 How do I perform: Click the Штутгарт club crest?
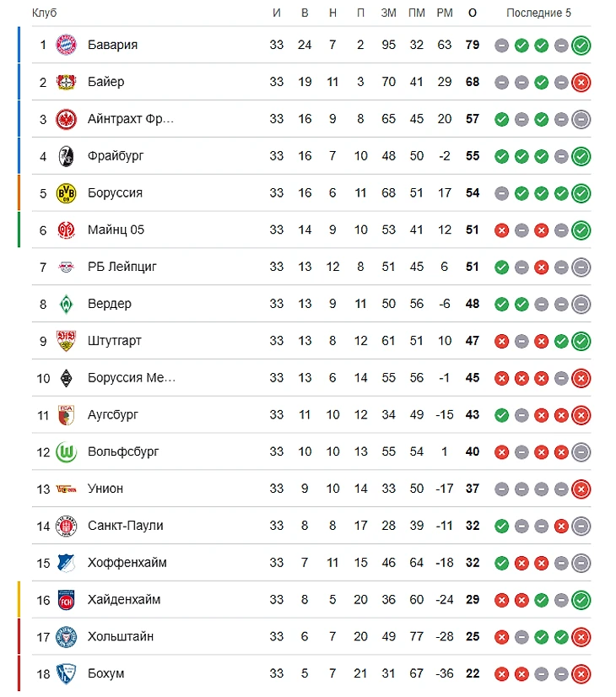click(x=66, y=341)
